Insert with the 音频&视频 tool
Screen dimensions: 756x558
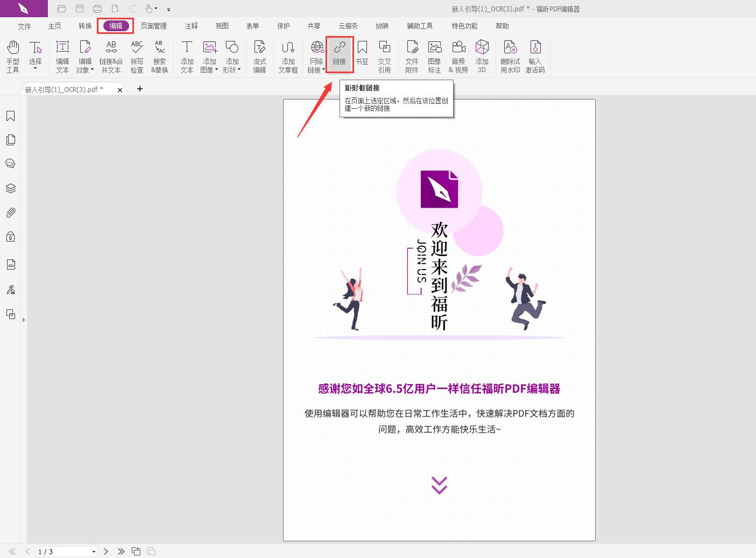[x=458, y=55]
